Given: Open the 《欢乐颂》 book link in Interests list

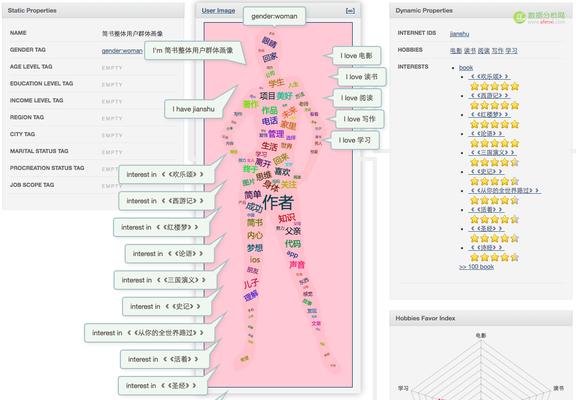Looking at the screenshot, I should (490, 76).
